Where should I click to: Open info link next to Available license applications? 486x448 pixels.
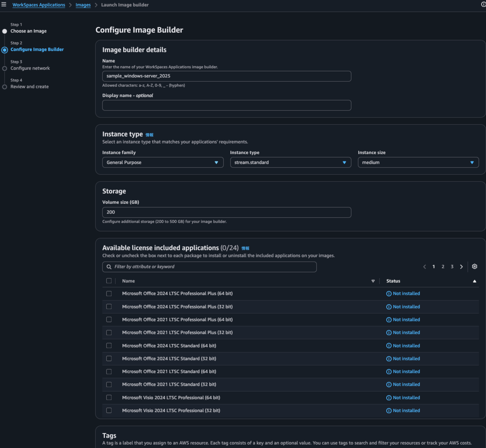pyautogui.click(x=245, y=248)
